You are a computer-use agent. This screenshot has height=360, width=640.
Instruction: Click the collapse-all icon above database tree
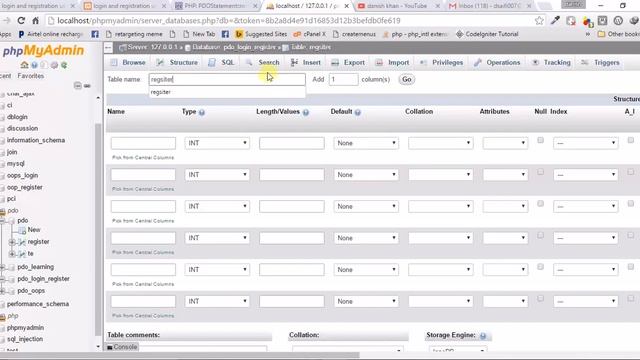[x=78, y=85]
